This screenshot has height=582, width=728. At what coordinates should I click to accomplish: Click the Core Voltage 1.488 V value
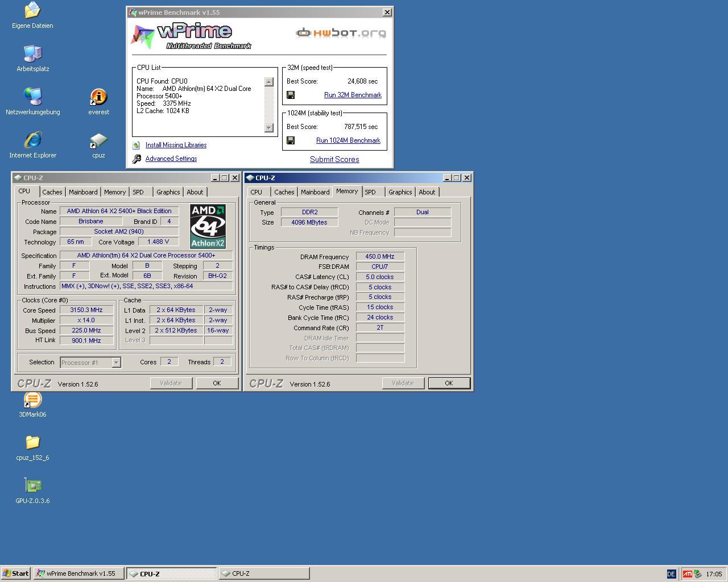[x=158, y=242]
